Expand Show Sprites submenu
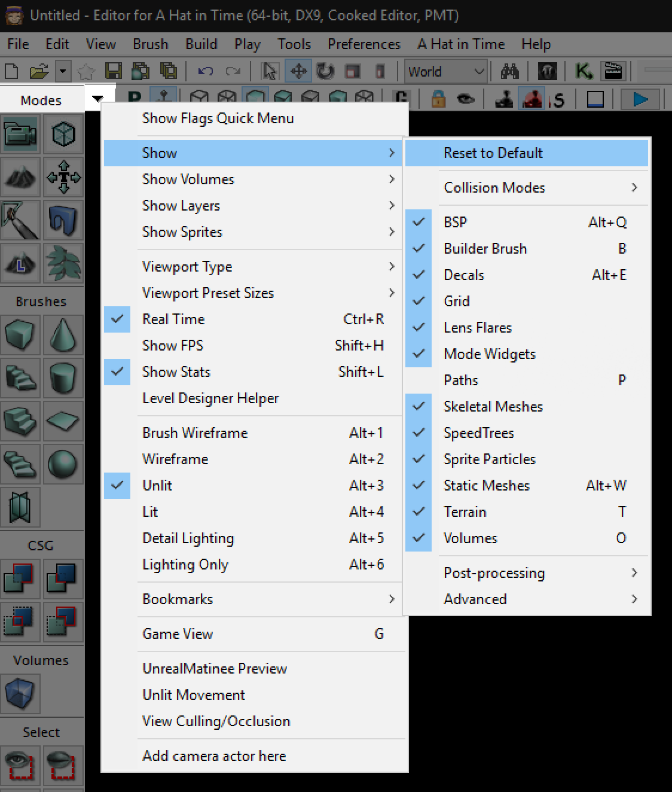This screenshot has height=792, width=672. click(255, 231)
